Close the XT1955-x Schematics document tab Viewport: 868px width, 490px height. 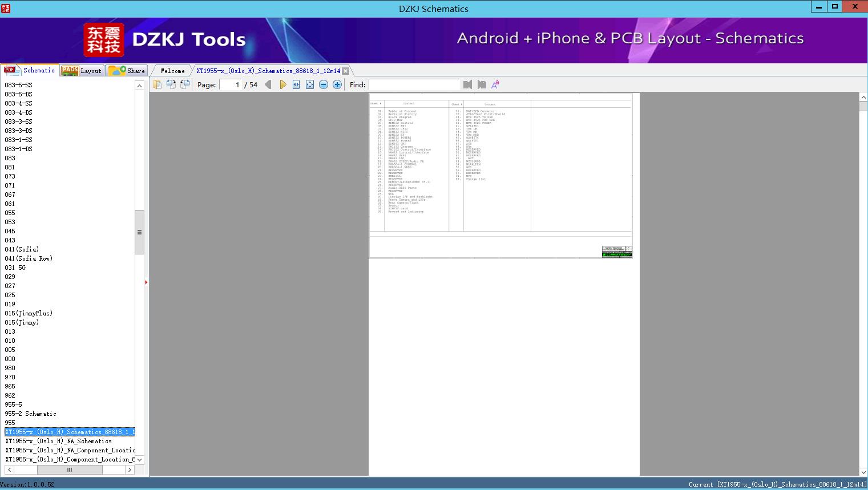345,71
